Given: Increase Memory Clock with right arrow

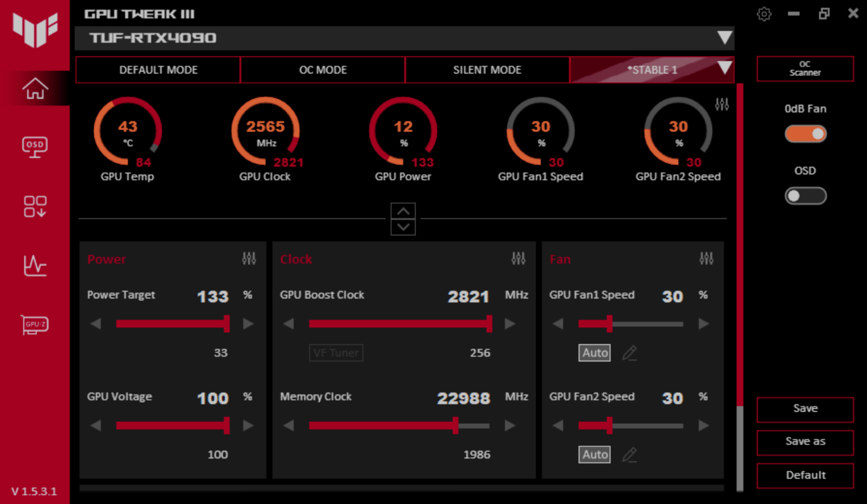Looking at the screenshot, I should point(510,426).
